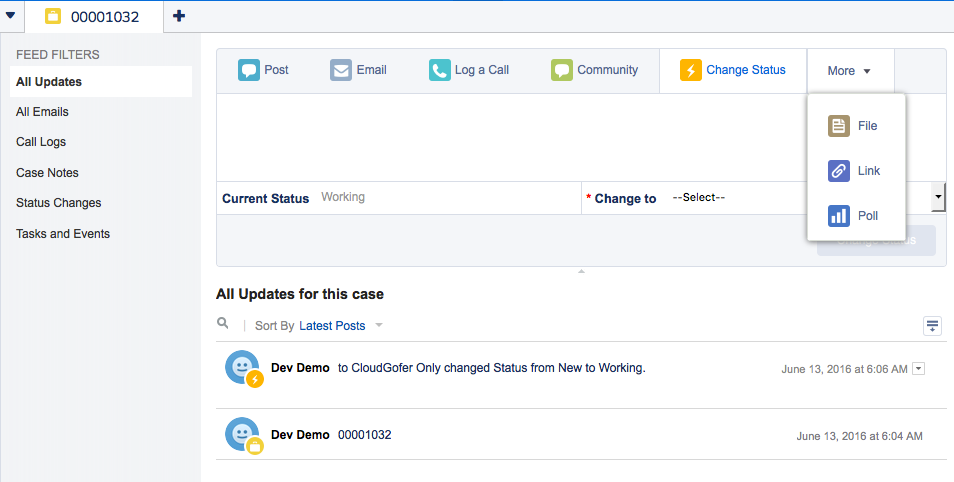This screenshot has height=482, width=954.
Task: Click the Email envelope icon
Action: click(341, 70)
